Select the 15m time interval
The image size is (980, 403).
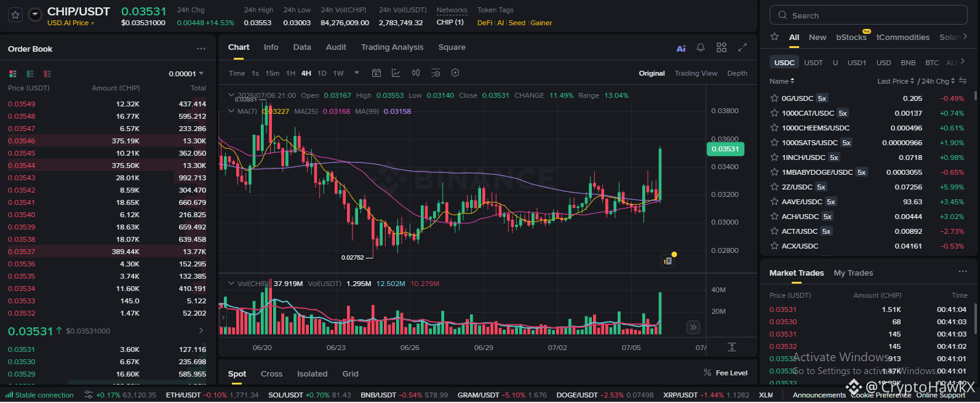tap(273, 73)
